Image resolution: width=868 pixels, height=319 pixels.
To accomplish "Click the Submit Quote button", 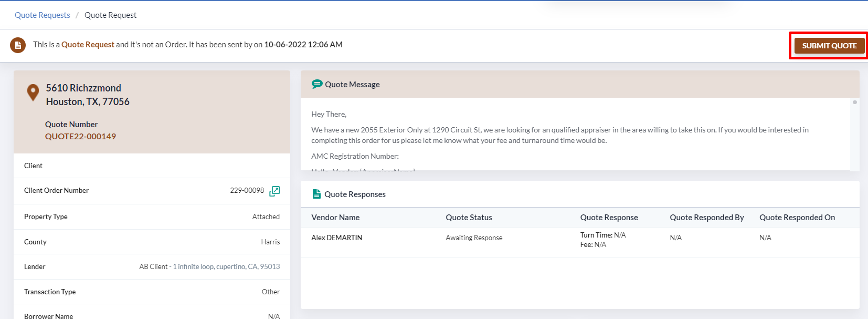I will pos(829,46).
